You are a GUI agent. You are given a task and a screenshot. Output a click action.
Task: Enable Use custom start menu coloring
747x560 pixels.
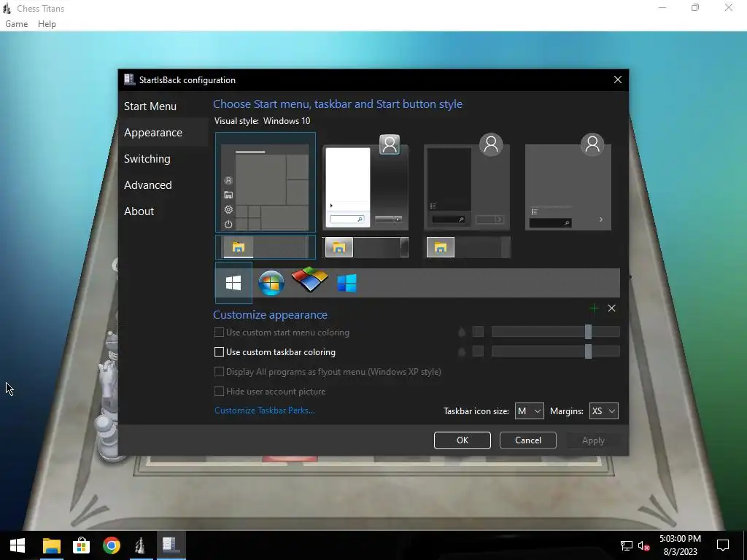(x=219, y=332)
